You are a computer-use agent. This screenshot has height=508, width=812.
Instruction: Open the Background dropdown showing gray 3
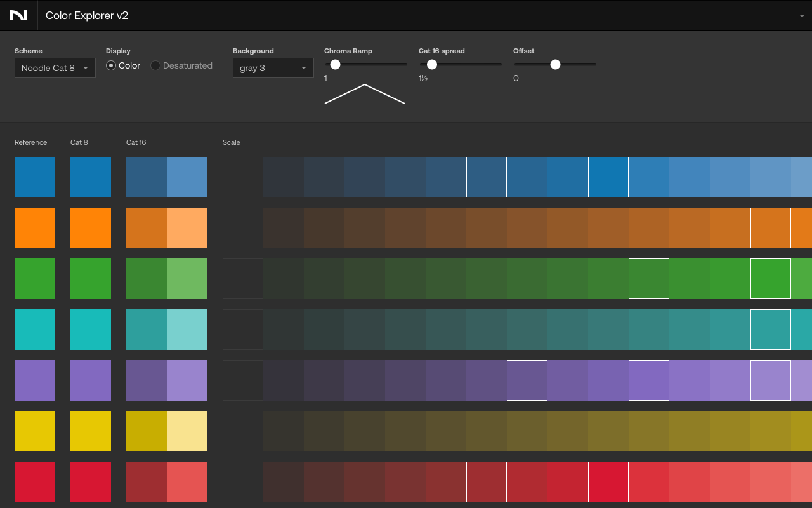click(x=273, y=68)
